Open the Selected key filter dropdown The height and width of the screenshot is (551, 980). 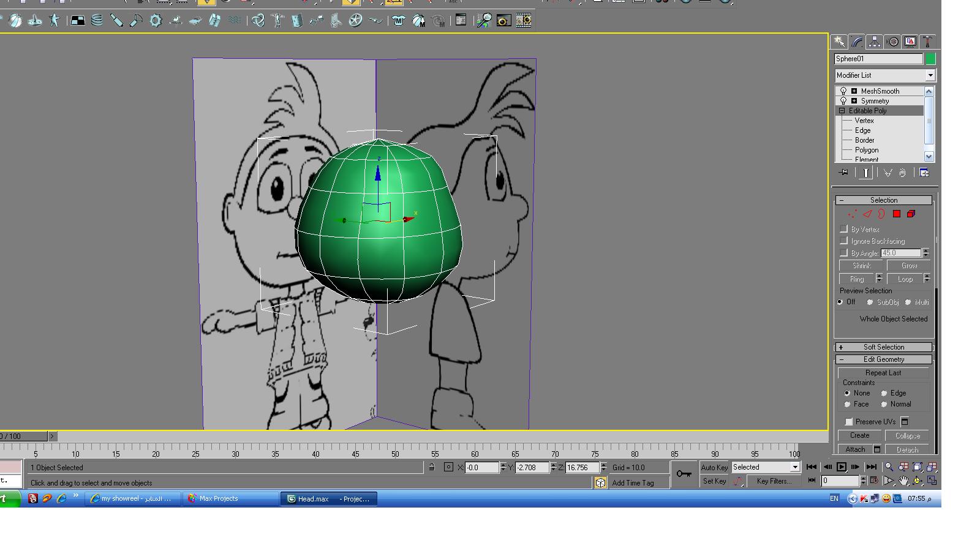click(766, 467)
